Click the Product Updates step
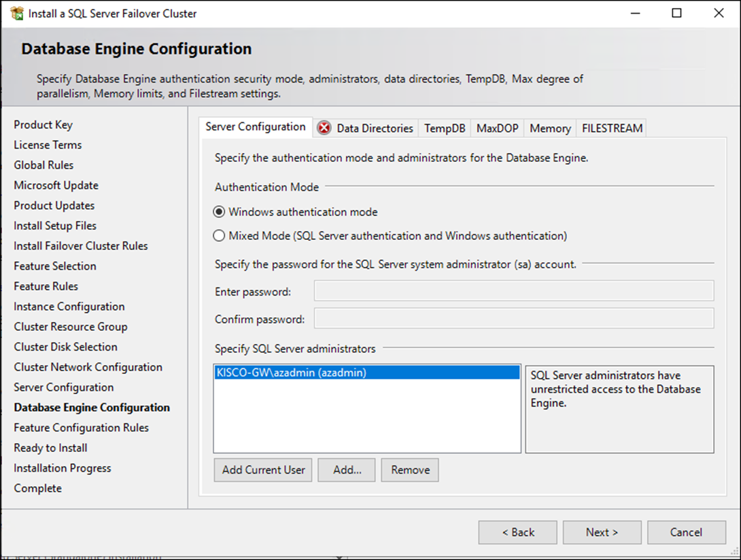 click(x=54, y=205)
